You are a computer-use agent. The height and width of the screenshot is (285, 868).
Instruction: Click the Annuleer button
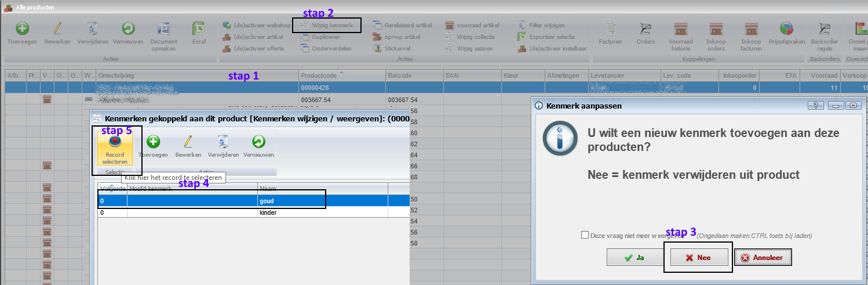pos(763,258)
